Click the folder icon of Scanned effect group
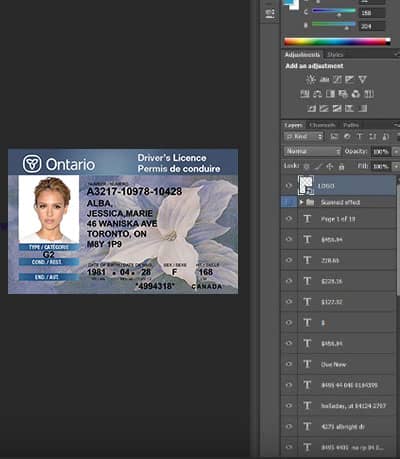The height and width of the screenshot is (459, 400). (x=310, y=202)
